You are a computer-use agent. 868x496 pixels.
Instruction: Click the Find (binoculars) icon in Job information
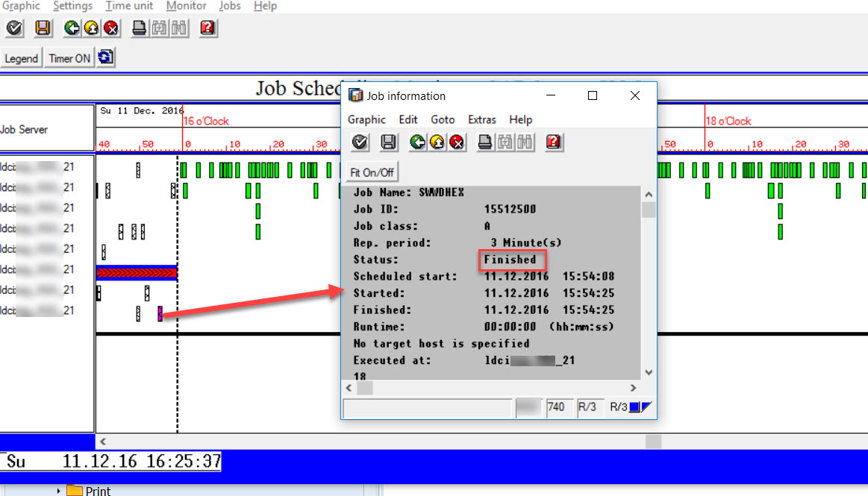point(504,142)
